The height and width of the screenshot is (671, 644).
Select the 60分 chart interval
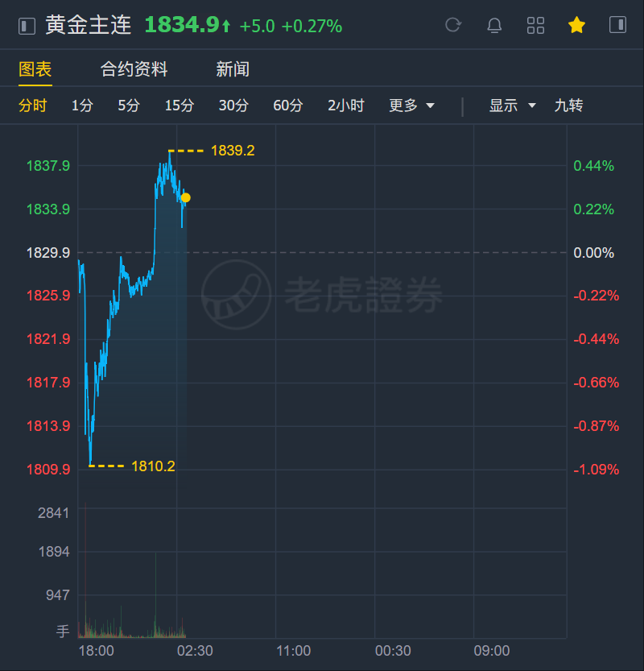coord(288,106)
